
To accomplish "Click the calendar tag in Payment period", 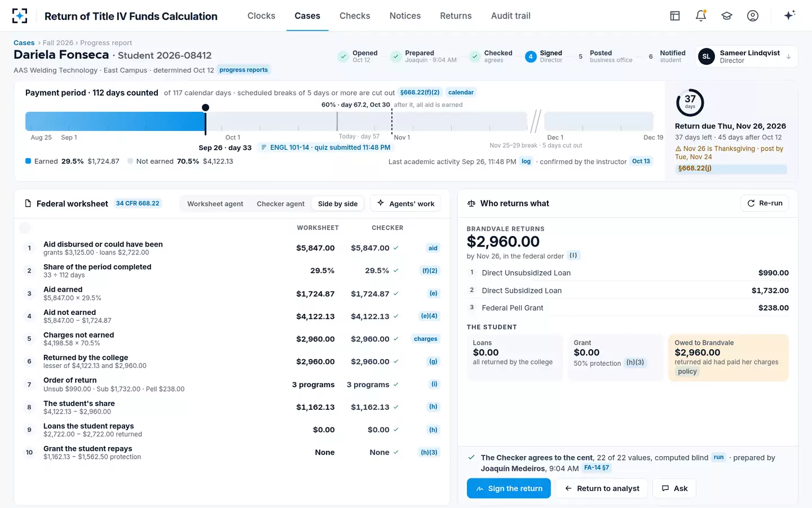I will tap(461, 93).
